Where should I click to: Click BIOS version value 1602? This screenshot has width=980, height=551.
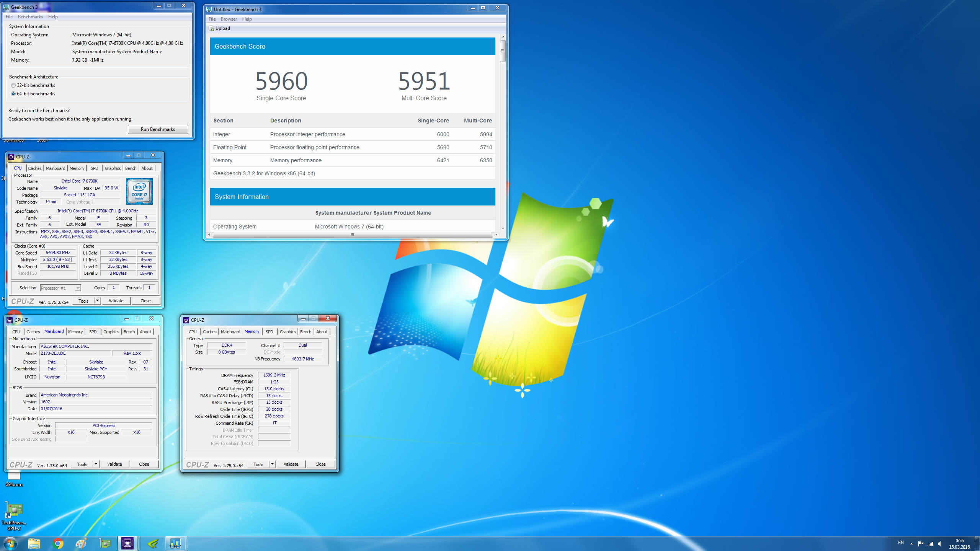pos(96,402)
